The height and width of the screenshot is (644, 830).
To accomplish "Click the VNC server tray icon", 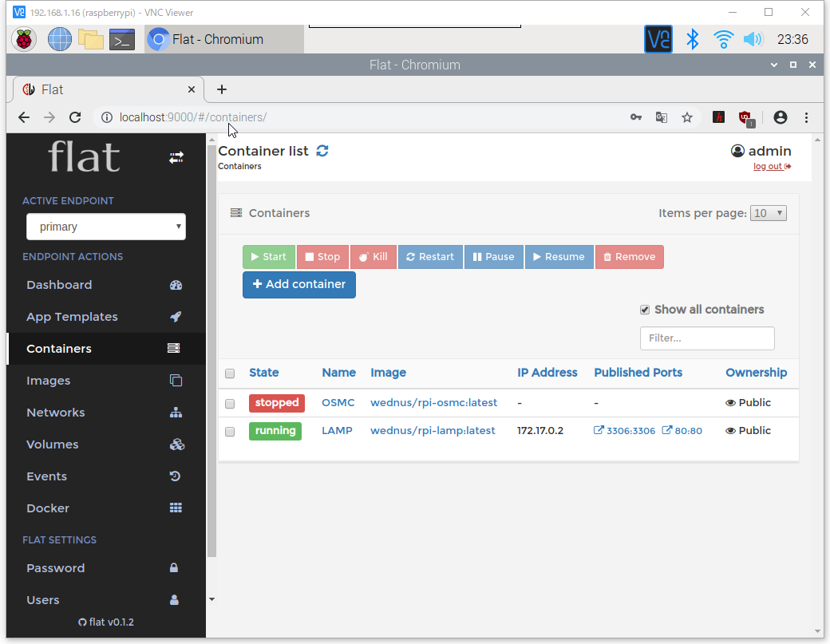I will coord(658,39).
